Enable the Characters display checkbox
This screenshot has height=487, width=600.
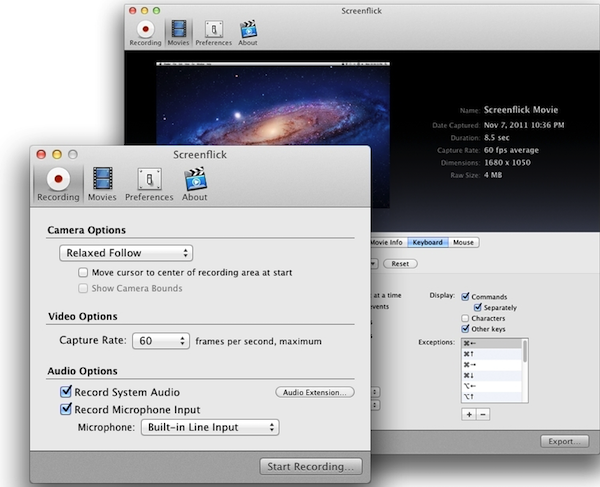click(465, 318)
